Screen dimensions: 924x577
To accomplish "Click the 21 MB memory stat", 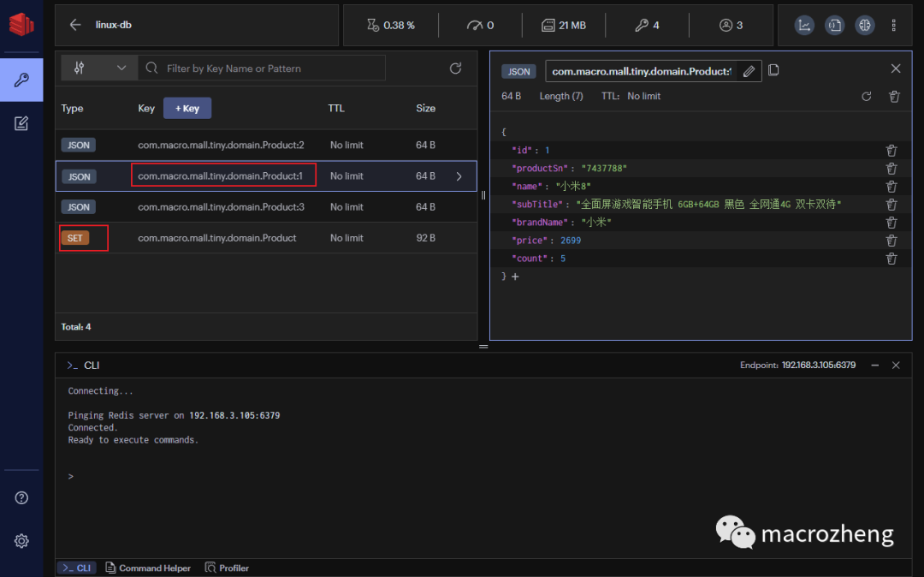I will point(564,26).
